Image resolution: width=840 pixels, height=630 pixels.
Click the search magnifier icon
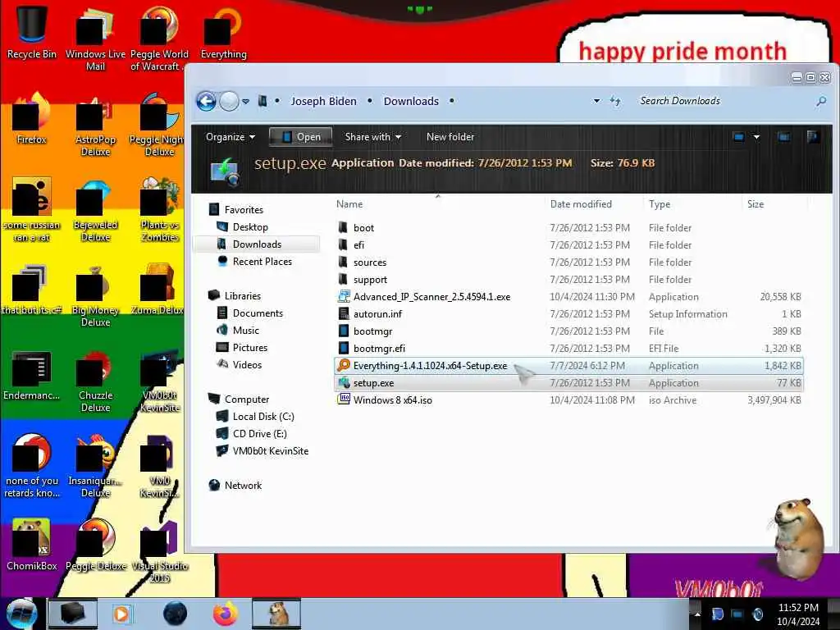point(820,101)
